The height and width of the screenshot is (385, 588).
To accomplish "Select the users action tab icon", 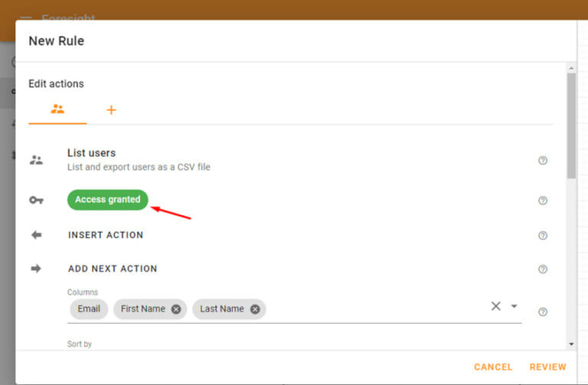I will (x=57, y=109).
